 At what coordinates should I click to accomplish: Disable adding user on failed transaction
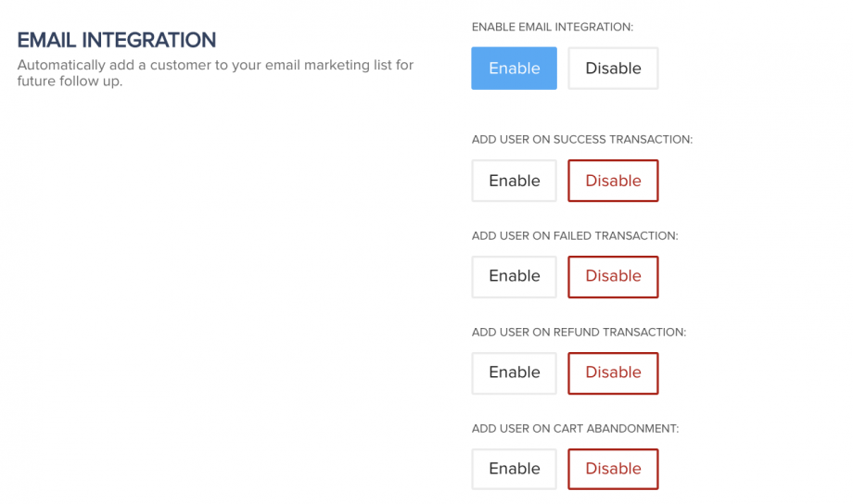click(613, 276)
